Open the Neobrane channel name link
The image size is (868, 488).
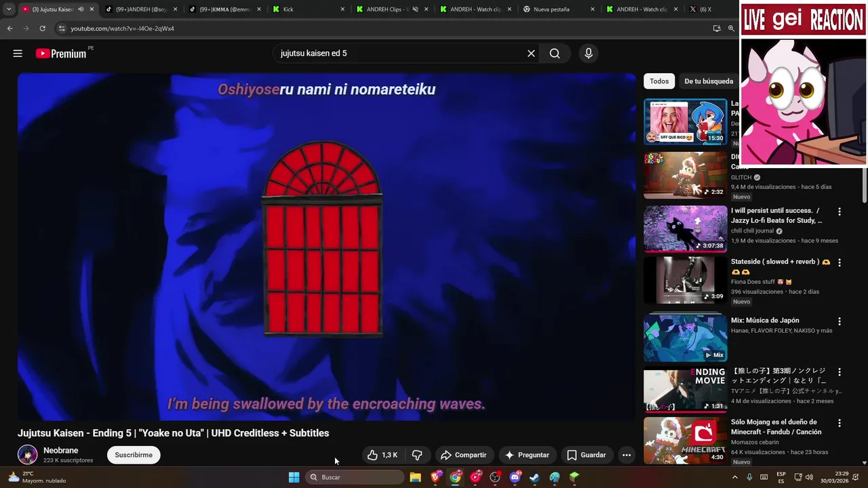60,451
